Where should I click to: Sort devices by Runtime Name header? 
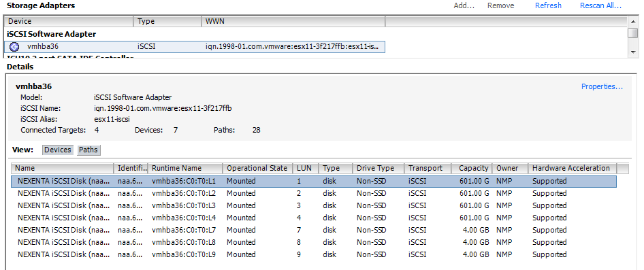[x=185, y=168]
